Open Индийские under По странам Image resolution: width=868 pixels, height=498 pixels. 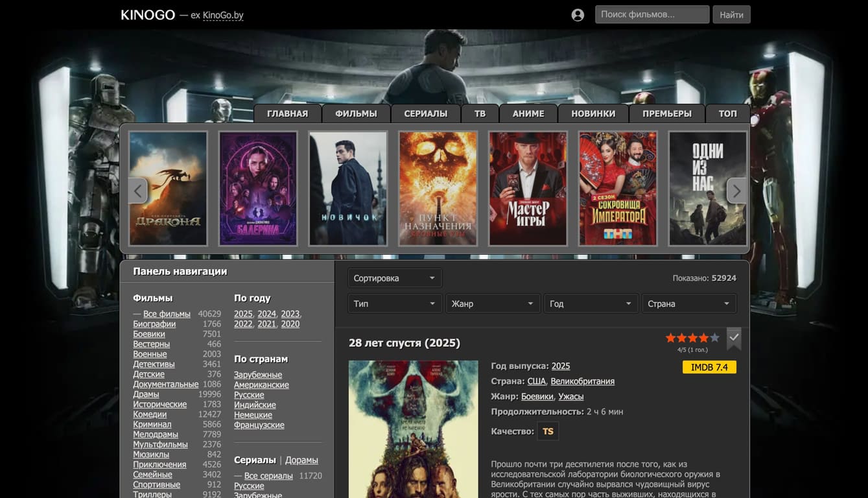coord(255,405)
